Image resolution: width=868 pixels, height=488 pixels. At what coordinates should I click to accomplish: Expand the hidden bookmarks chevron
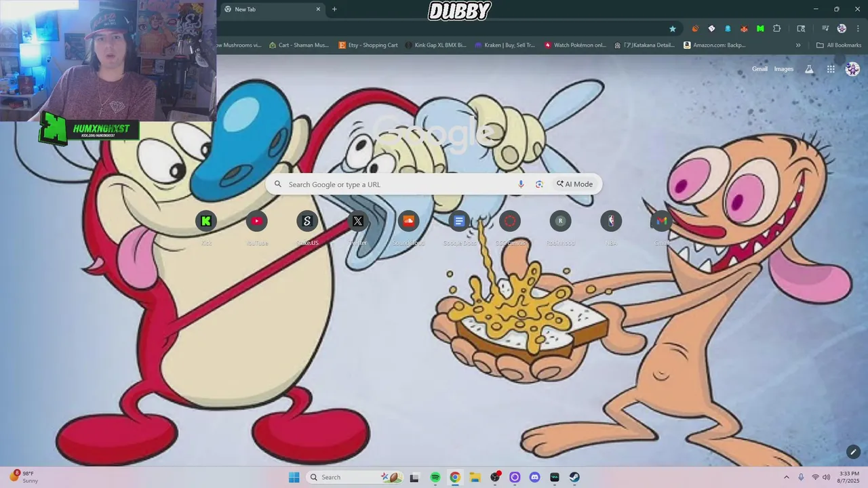point(798,45)
